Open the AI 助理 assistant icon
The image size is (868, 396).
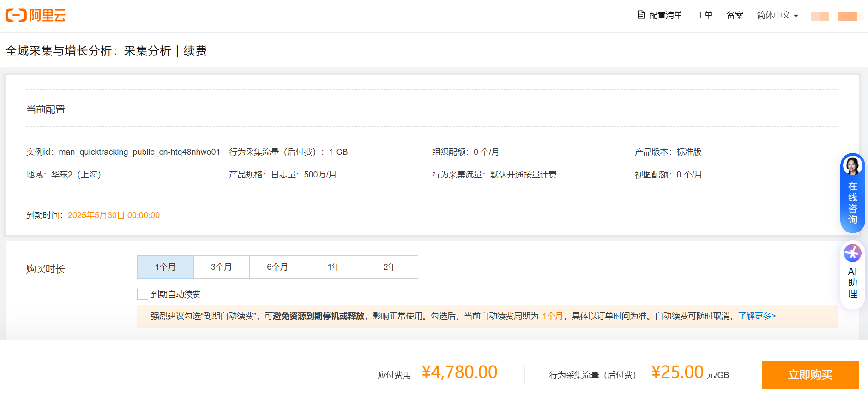tap(852, 253)
